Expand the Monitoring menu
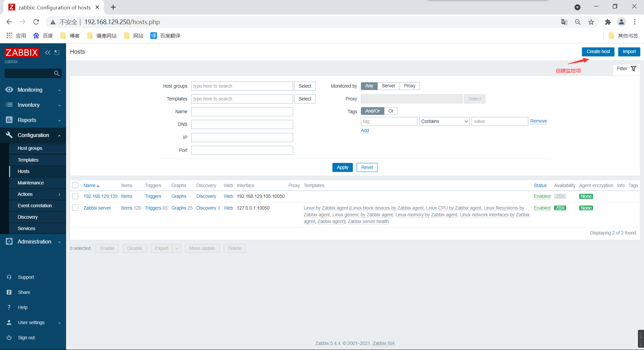Image resolution: width=644 pixels, height=350 pixels. tap(59, 90)
